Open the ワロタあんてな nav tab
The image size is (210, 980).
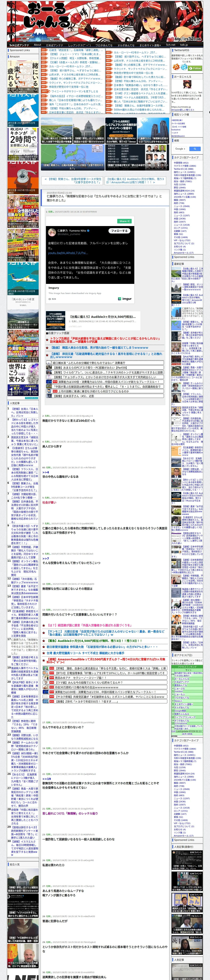104,45
